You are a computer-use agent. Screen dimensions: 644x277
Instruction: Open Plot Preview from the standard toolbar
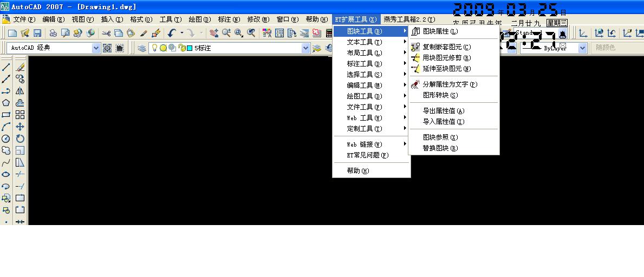click(66, 33)
